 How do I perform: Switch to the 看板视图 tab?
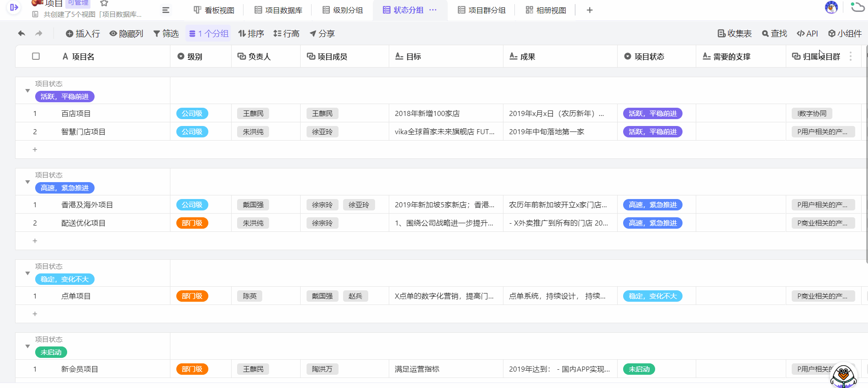pos(214,10)
